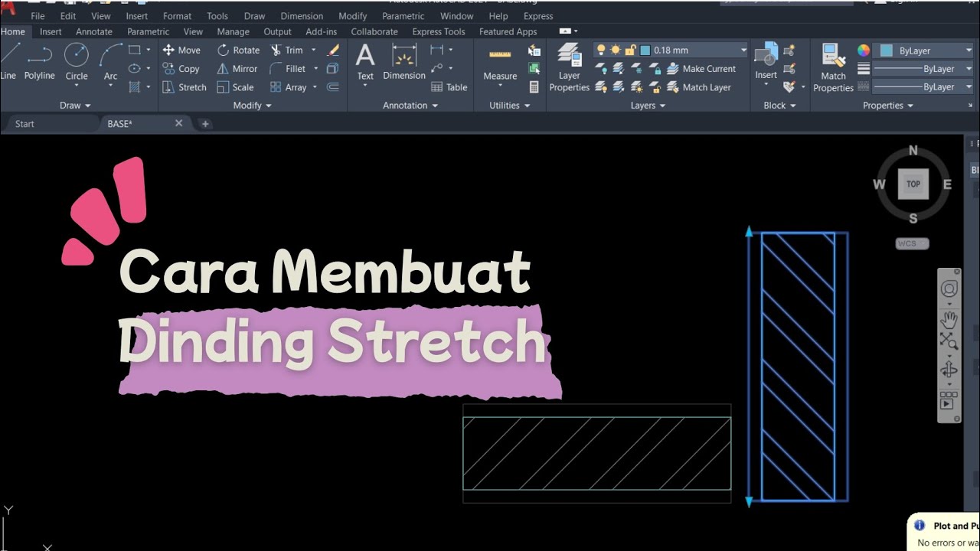Screen dimensions: 980x551
Task: Toggle layer on/off lightbulb icon
Action: coord(601,50)
